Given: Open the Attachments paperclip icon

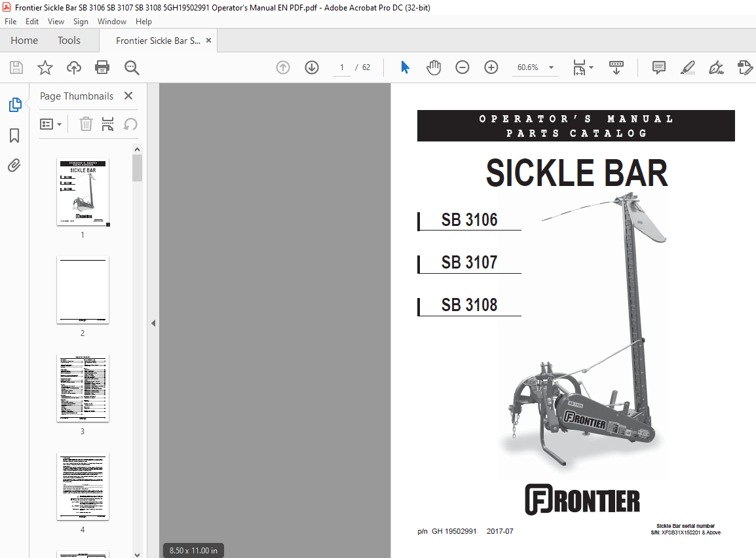Looking at the screenshot, I should pos(14,166).
